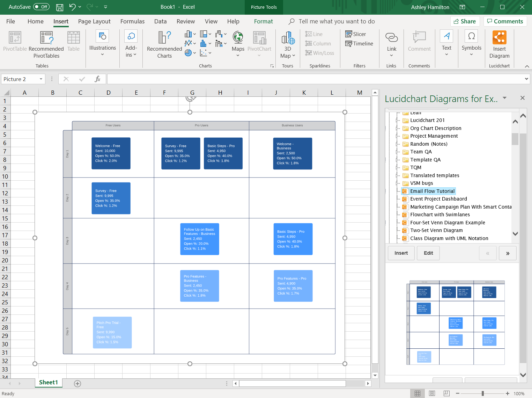Open the Data ribbon tab
The image size is (532, 398).
click(160, 21)
